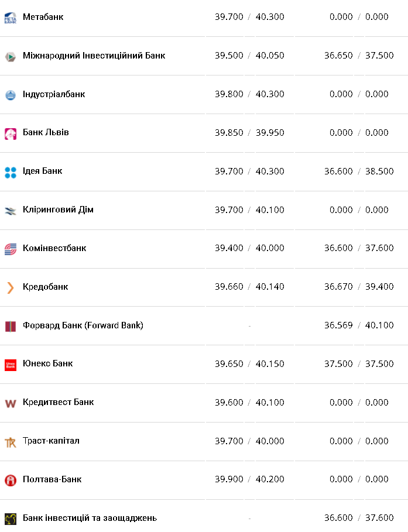Click the Кліринговий Дім logo icon
This screenshot has width=408, height=532.
point(11,211)
